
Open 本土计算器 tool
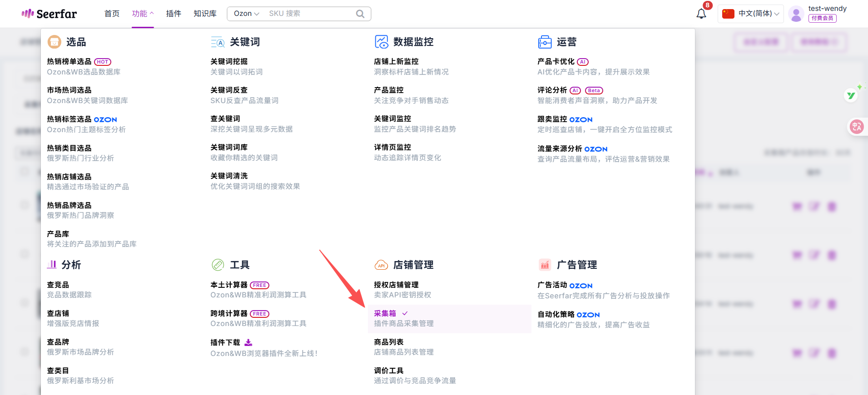click(x=229, y=285)
